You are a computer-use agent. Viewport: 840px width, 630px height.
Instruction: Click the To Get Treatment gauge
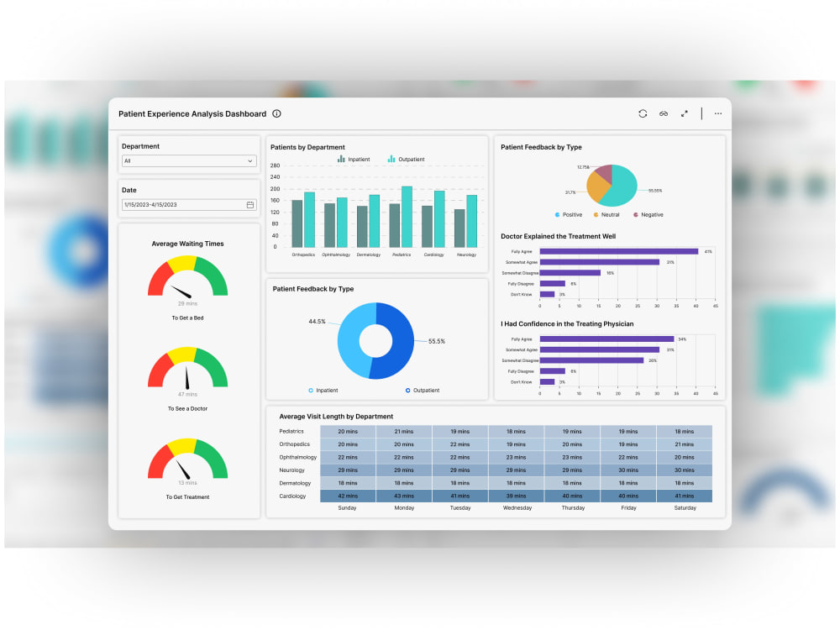pos(187,459)
